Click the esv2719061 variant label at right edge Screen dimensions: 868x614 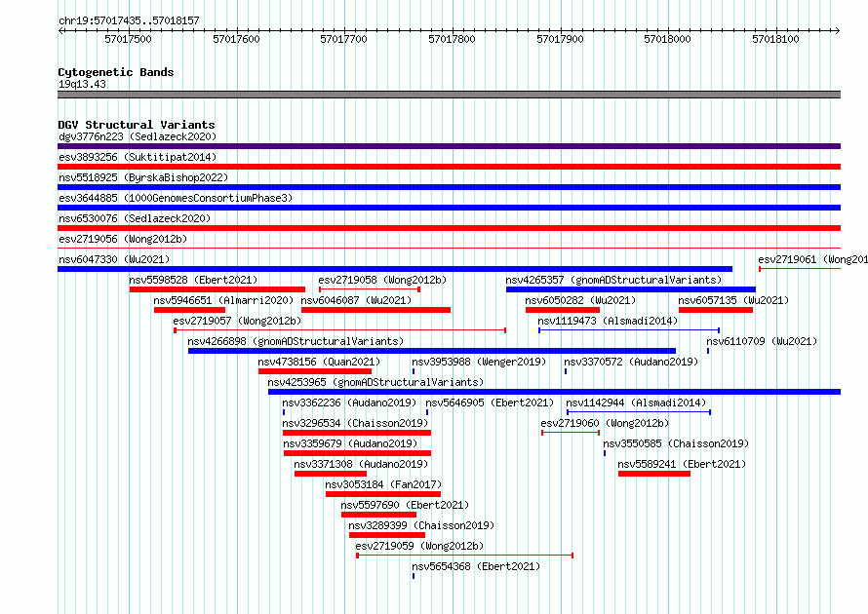point(812,259)
